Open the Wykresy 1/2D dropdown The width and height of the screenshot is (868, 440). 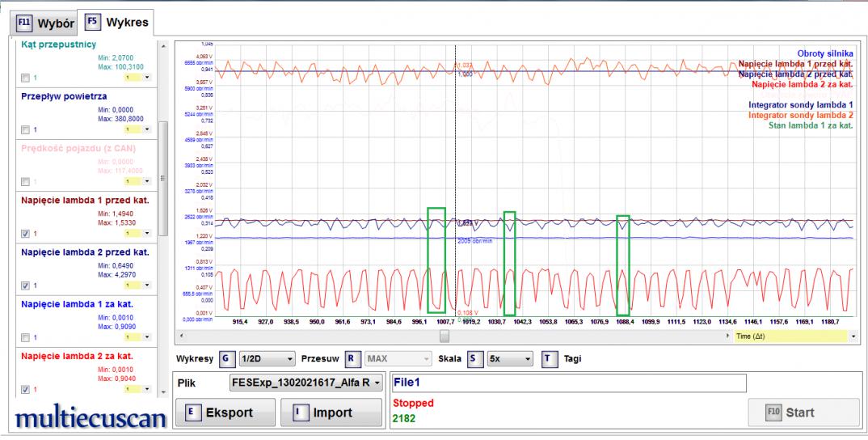[267, 357]
